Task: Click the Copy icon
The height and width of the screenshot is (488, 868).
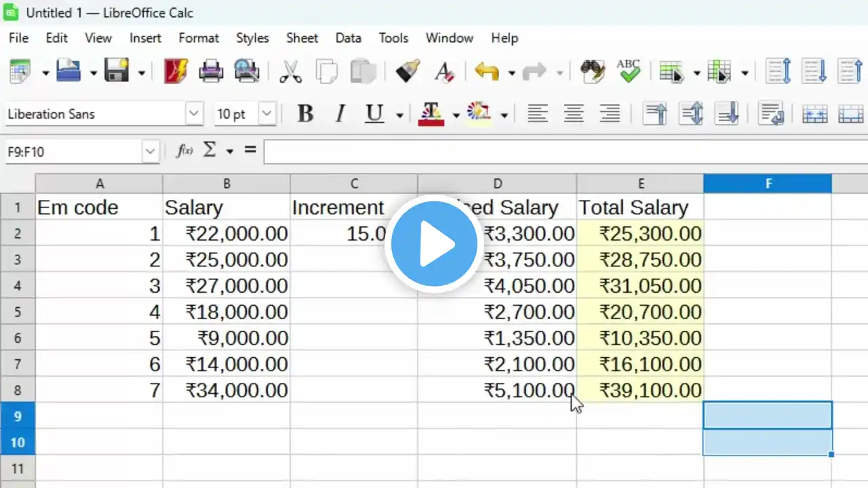Action: click(328, 71)
